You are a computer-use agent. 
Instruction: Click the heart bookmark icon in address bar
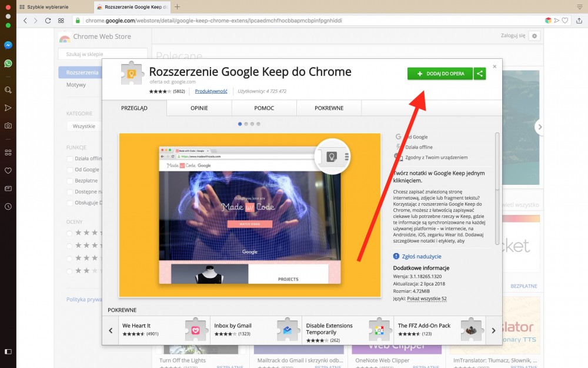coord(565,21)
